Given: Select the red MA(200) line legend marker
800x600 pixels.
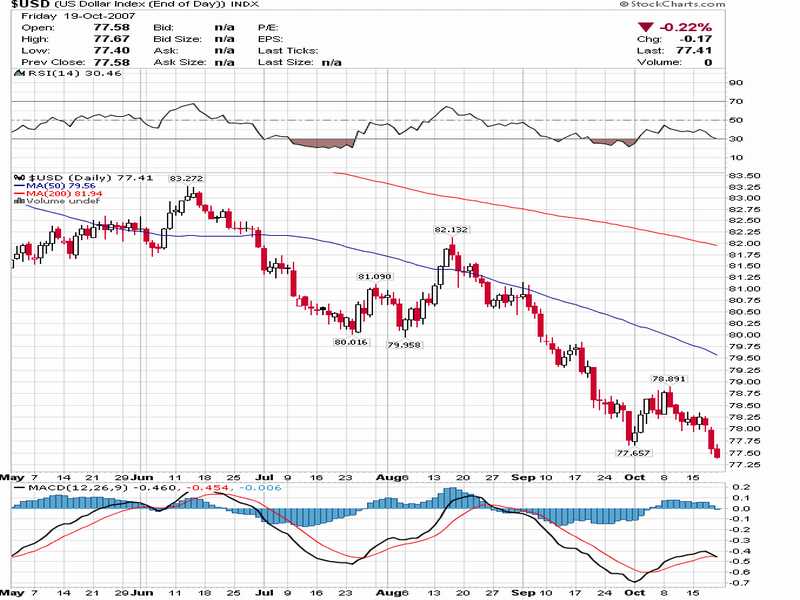Looking at the screenshot, I should 20,193.
